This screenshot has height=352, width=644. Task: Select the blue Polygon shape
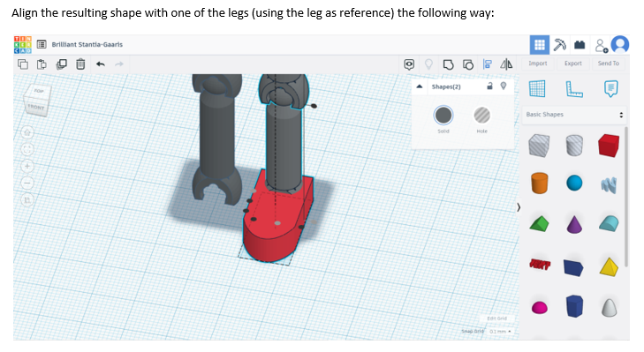point(574,306)
